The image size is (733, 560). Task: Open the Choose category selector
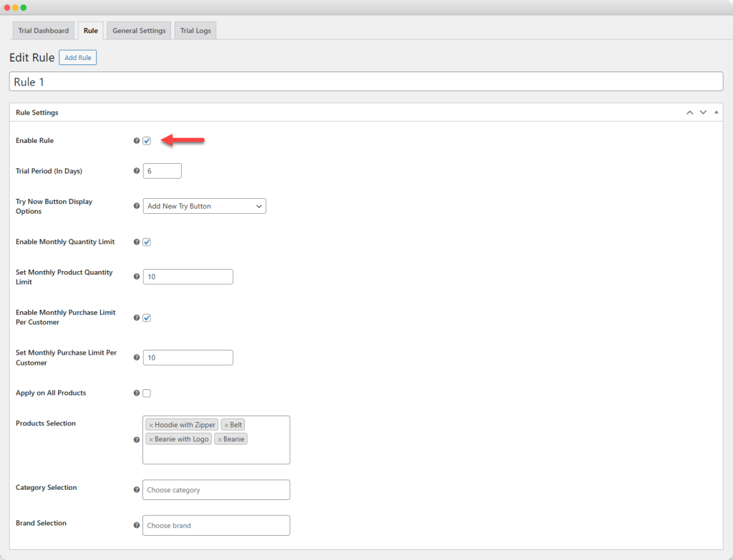coord(216,490)
